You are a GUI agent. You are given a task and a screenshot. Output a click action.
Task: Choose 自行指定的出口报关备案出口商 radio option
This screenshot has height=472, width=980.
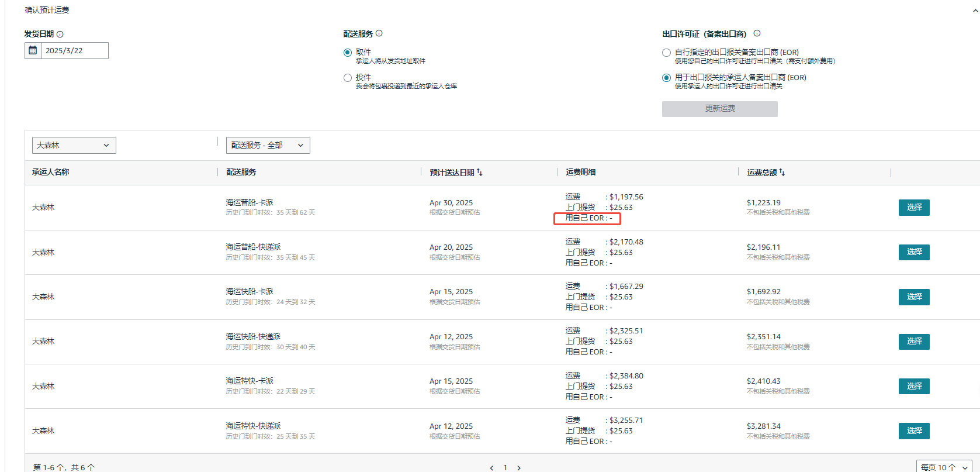coord(666,53)
